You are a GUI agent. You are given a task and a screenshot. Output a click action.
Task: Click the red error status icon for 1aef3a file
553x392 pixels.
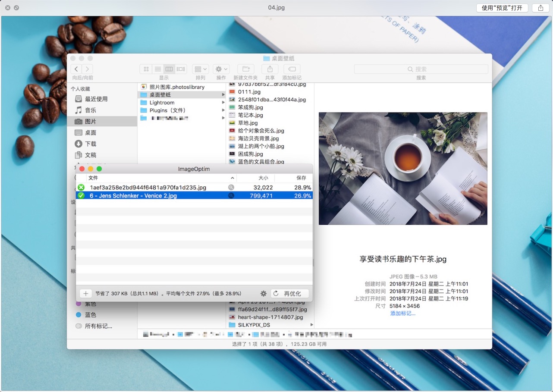pyautogui.click(x=81, y=188)
